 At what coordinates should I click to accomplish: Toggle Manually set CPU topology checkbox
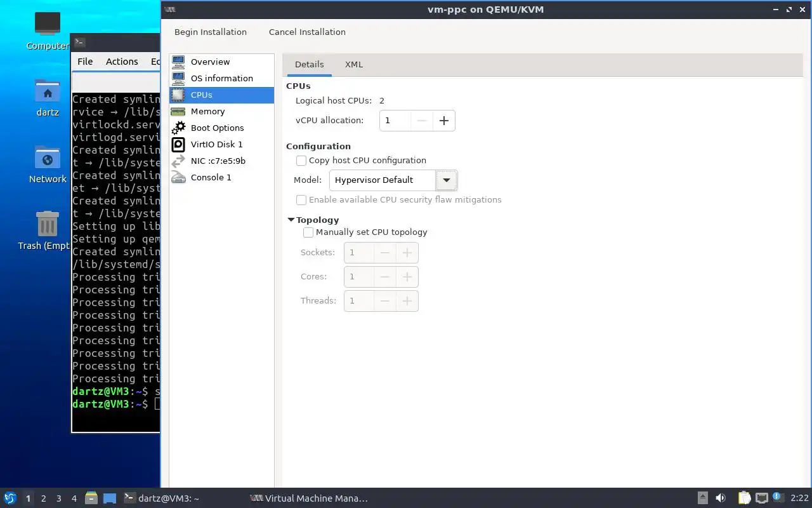[308, 232]
